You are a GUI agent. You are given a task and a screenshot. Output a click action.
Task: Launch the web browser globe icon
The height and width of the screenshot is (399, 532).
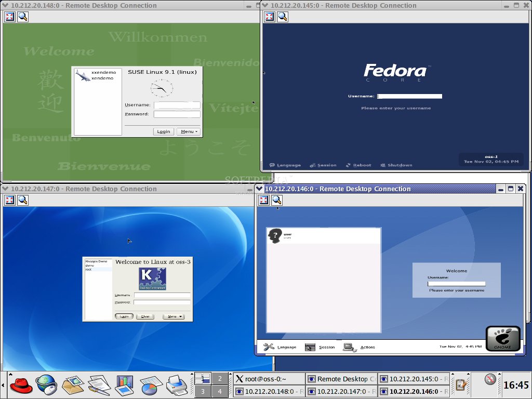coord(46,385)
